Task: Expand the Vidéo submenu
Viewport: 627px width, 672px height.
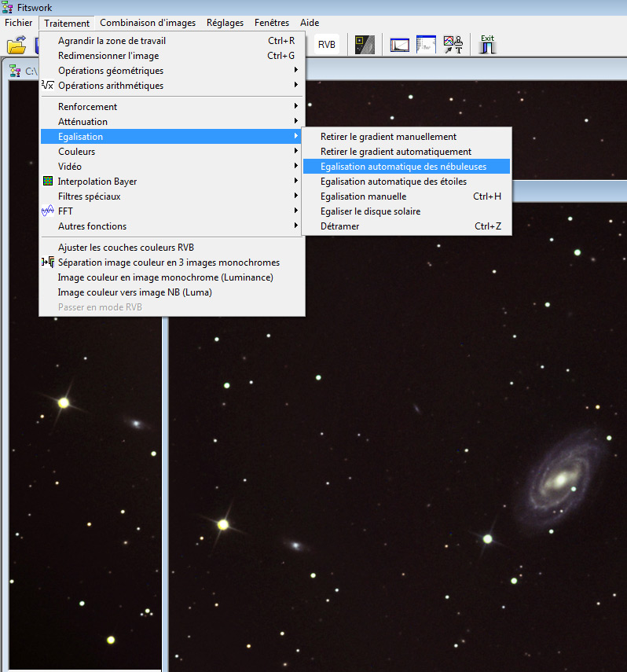Action: coord(172,167)
